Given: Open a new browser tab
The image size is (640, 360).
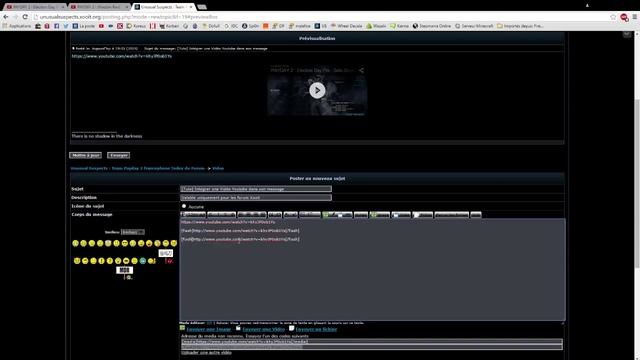Looking at the screenshot, I should pyautogui.click(x=202, y=7).
